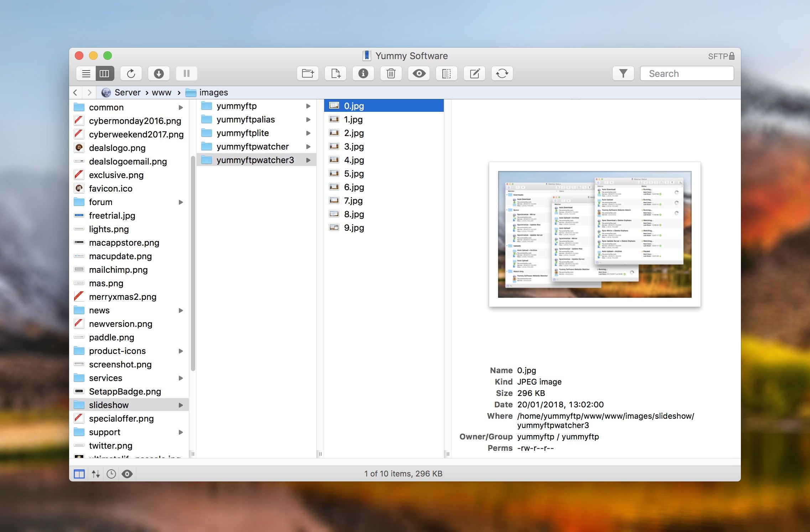Click the edit file icon
This screenshot has height=532, width=810.
pos(475,73)
